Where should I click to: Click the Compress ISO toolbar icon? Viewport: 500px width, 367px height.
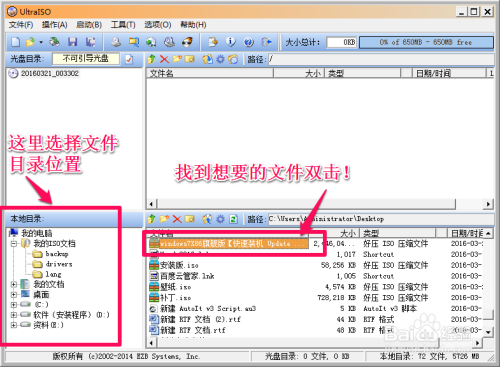(x=134, y=42)
